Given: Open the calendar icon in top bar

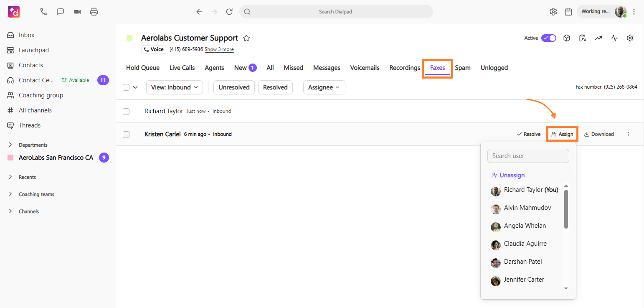Looking at the screenshot, I should pyautogui.click(x=568, y=12).
